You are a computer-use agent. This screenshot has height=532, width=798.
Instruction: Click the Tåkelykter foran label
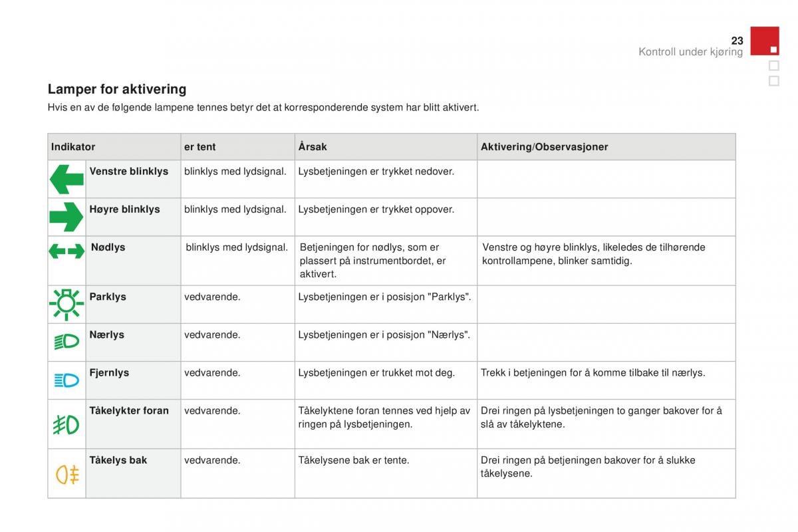129,410
